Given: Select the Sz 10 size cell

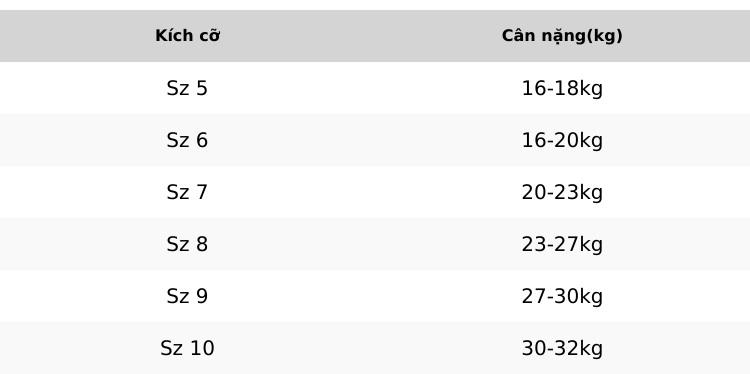Looking at the screenshot, I should click(187, 348).
